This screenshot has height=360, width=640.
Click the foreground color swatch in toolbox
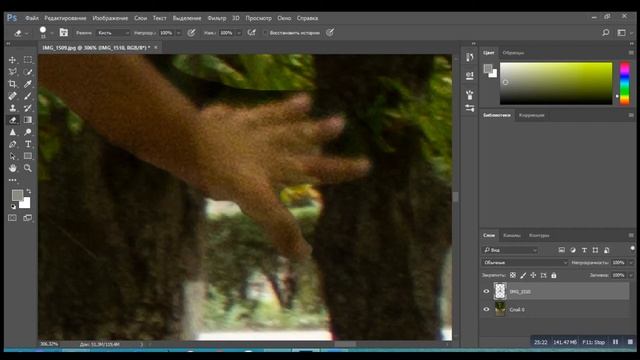tap(17, 195)
